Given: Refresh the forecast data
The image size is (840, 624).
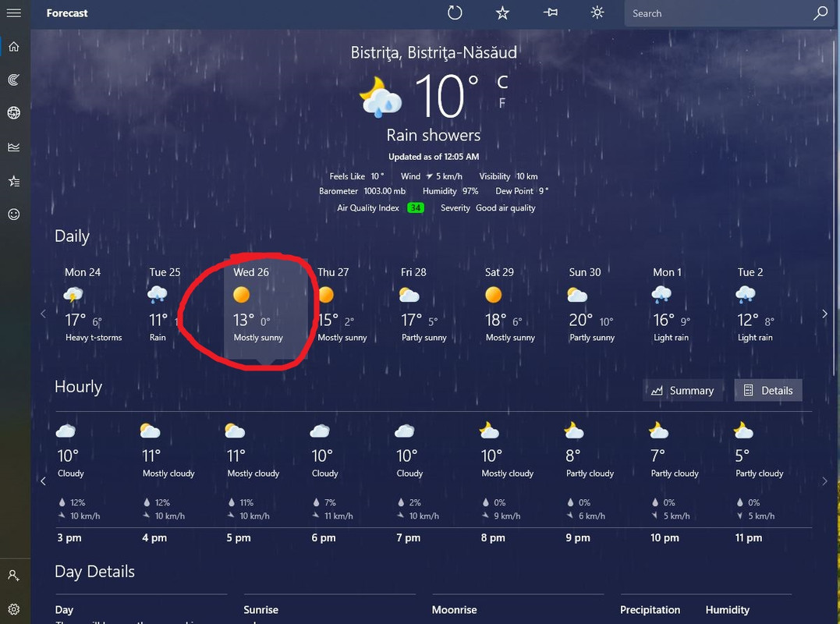Looking at the screenshot, I should [x=454, y=12].
